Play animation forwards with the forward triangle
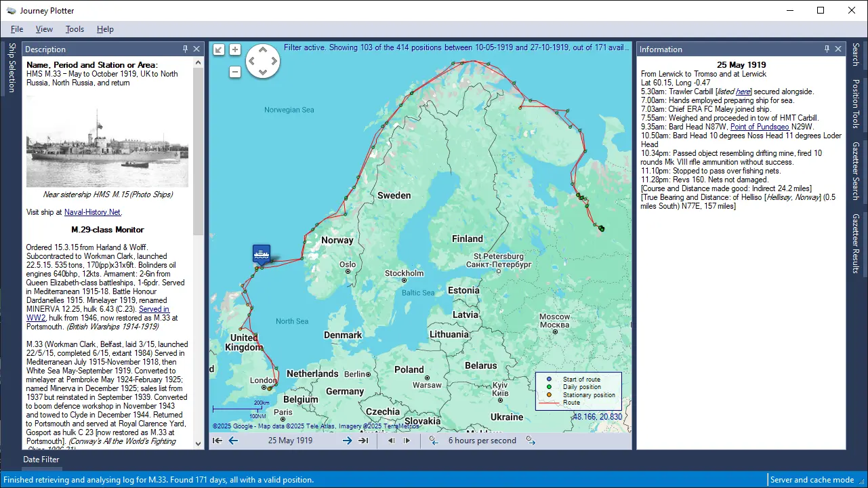 click(407, 441)
